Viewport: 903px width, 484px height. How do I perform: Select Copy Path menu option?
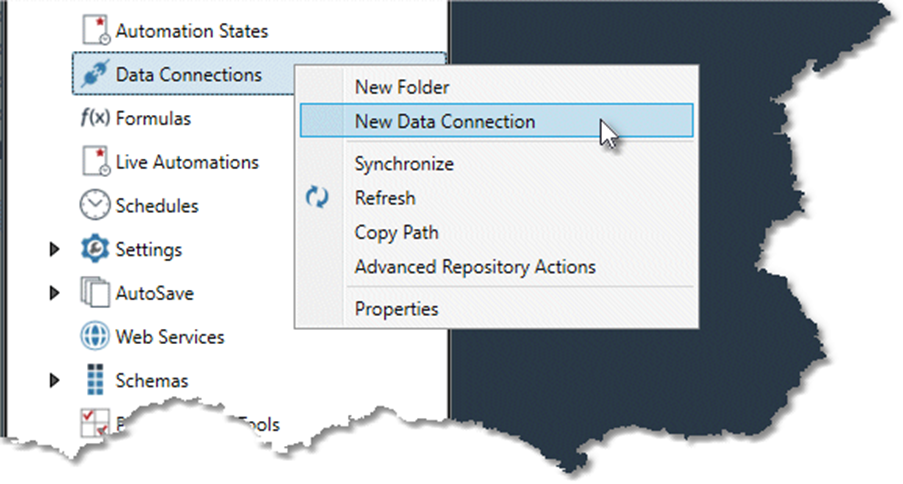coord(396,232)
